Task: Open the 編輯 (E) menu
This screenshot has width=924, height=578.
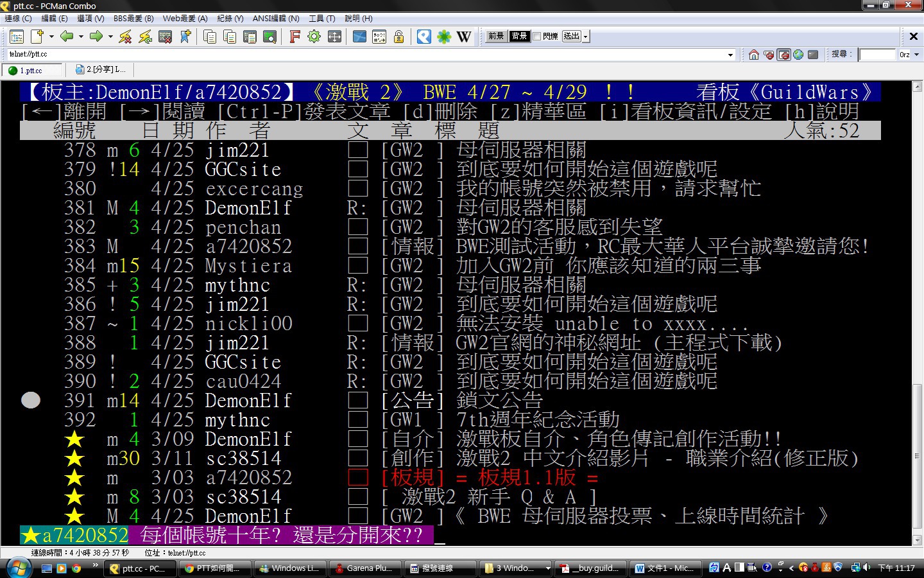Action: 55,19
